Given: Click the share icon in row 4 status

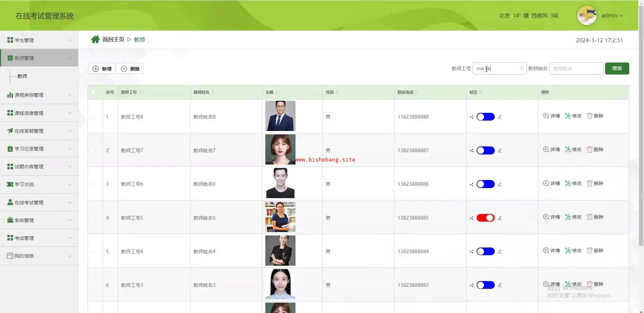Looking at the screenshot, I should tap(472, 218).
